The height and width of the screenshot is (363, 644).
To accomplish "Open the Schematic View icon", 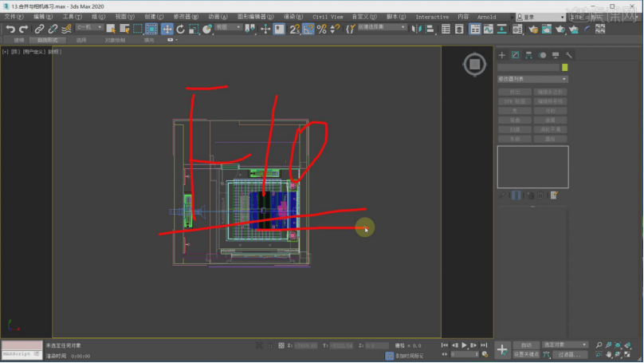I will (x=502, y=29).
